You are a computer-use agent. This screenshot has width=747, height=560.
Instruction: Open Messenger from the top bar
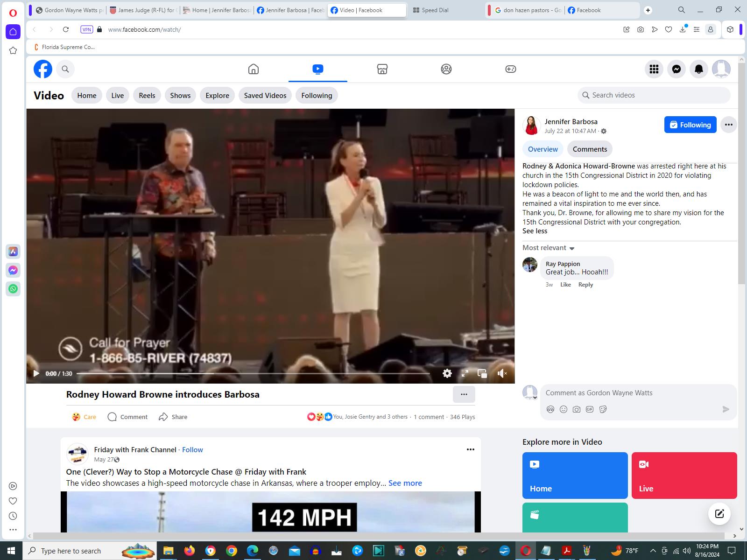click(x=677, y=69)
